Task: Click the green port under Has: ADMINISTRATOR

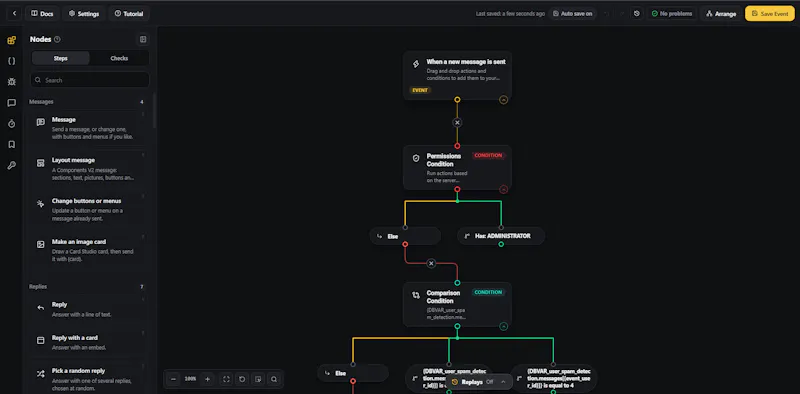Action: click(x=501, y=244)
